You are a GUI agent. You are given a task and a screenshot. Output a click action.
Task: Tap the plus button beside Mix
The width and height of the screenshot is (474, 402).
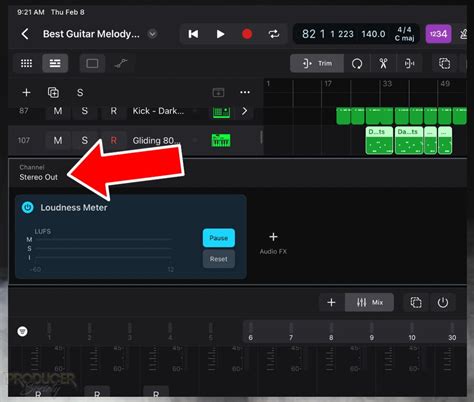coord(331,303)
